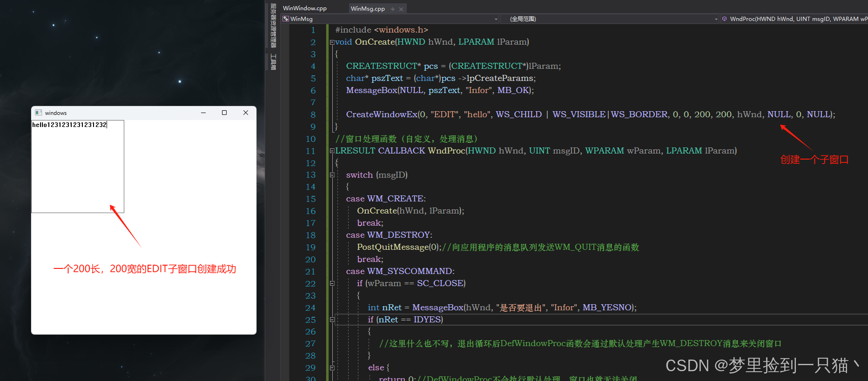Open the 服务器资源管理器 side panel tab
The image size is (868, 381).
pos(273,26)
